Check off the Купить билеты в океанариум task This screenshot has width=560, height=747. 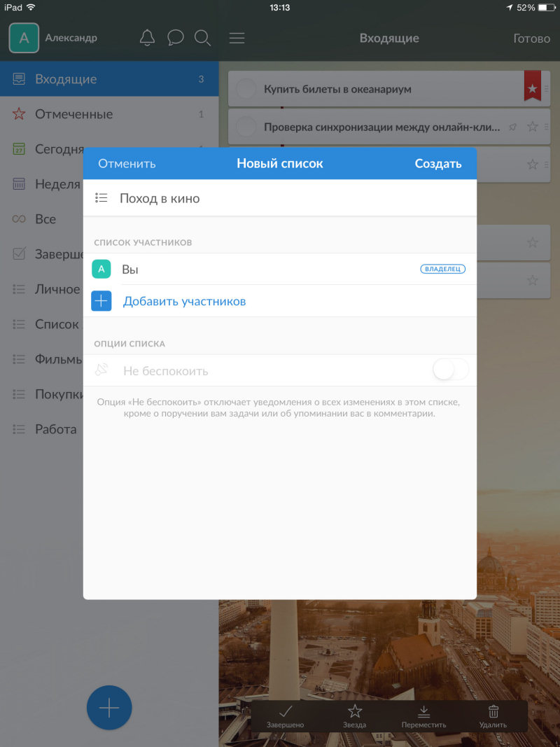246,89
